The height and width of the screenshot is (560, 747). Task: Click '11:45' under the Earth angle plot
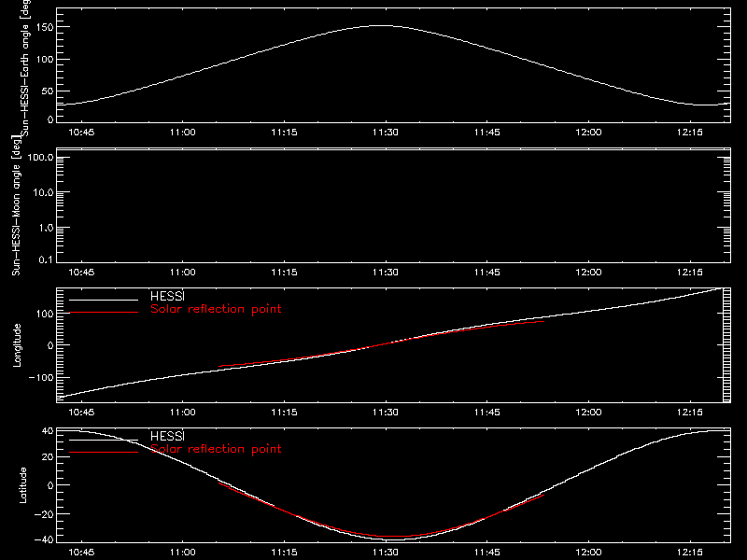pyautogui.click(x=486, y=132)
